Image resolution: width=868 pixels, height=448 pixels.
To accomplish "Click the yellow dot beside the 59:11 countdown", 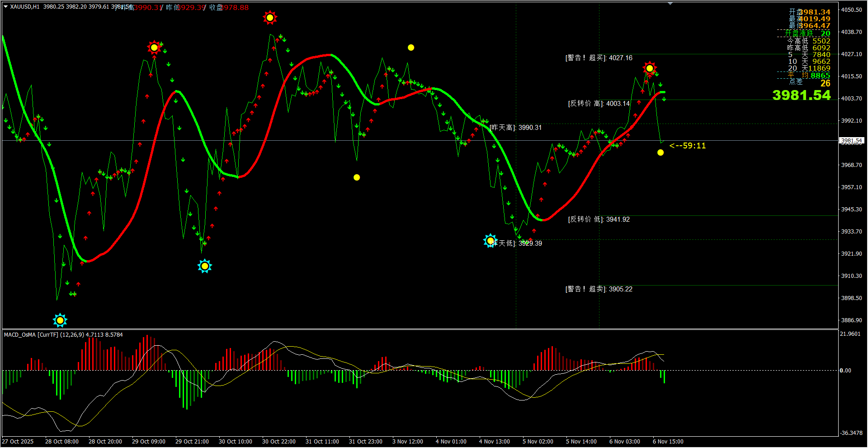I will click(660, 153).
